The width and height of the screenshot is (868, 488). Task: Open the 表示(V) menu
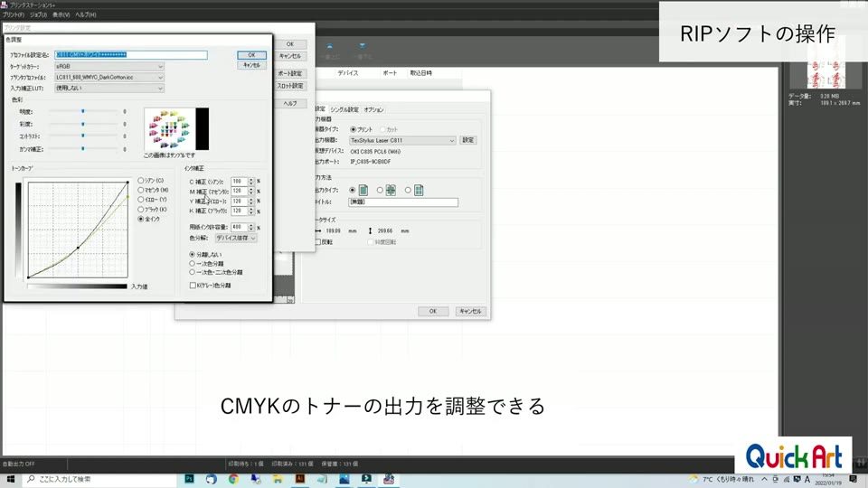click(x=61, y=15)
